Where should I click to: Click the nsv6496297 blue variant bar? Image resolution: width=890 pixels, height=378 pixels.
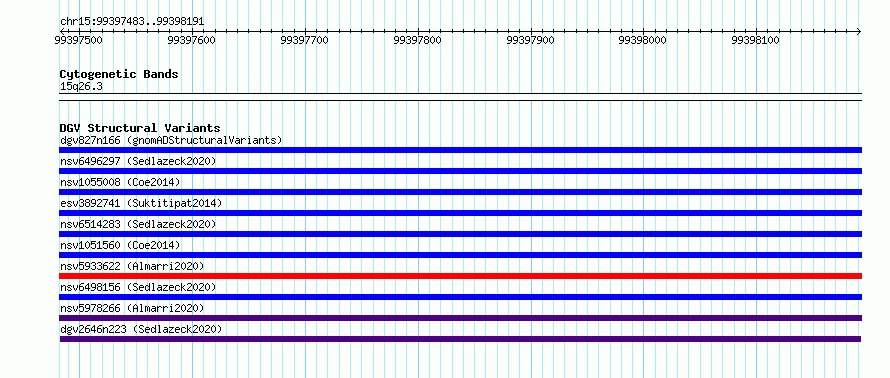pyautogui.click(x=460, y=171)
